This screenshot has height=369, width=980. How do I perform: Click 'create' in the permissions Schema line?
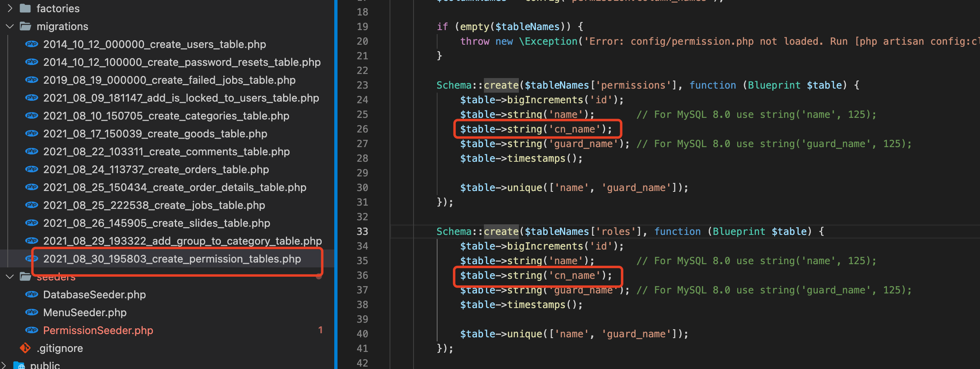501,85
